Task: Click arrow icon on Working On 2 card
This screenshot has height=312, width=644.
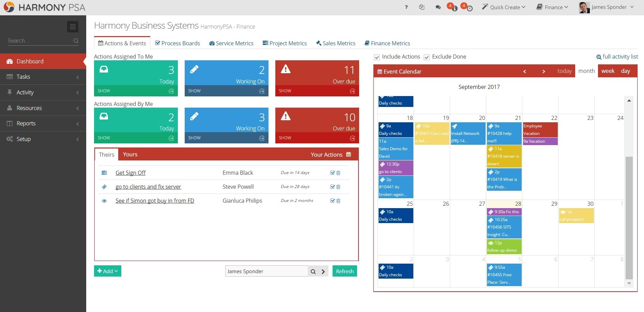Action: click(x=262, y=91)
